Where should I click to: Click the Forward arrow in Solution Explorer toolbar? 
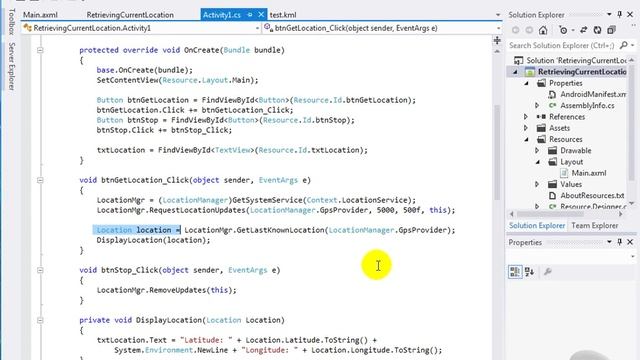529,30
